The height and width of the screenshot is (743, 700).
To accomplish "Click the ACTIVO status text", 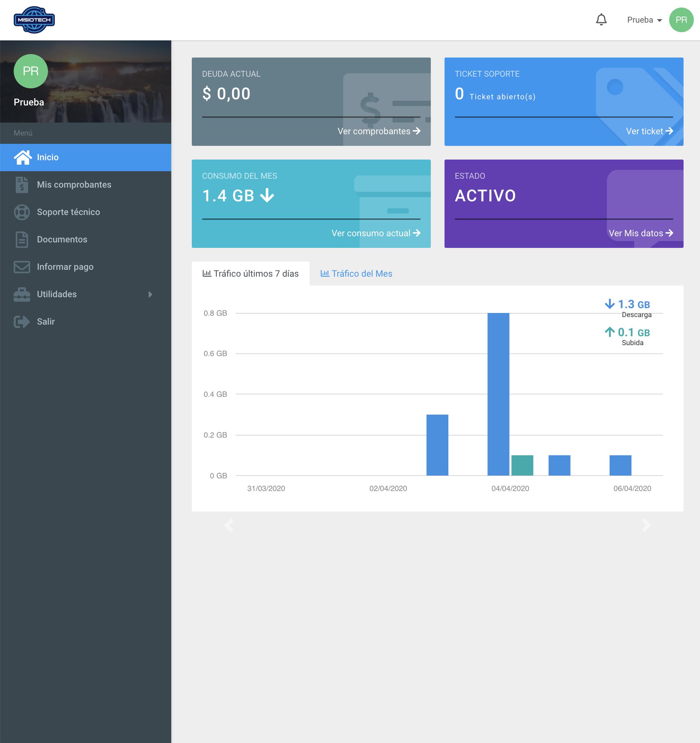I will pos(486,196).
